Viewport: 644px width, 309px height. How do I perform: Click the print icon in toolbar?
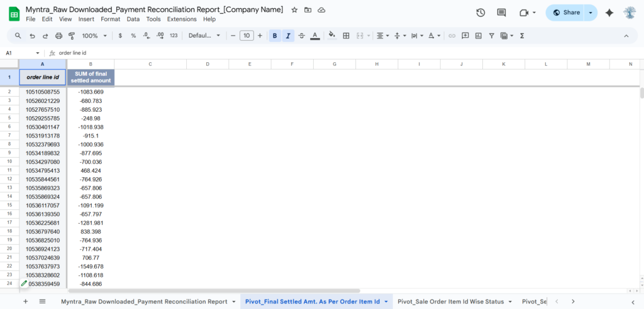(x=59, y=36)
